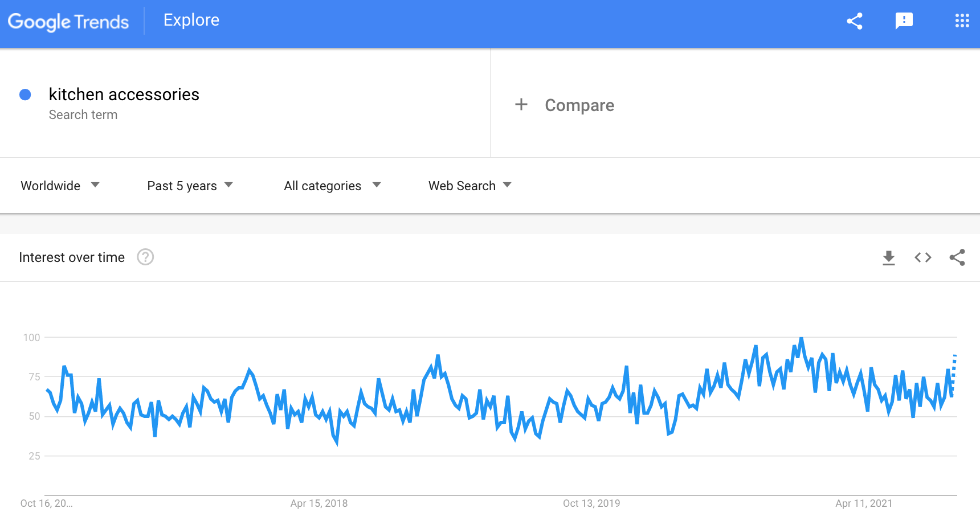
Task: Open the Google apps grid
Action: point(962,21)
